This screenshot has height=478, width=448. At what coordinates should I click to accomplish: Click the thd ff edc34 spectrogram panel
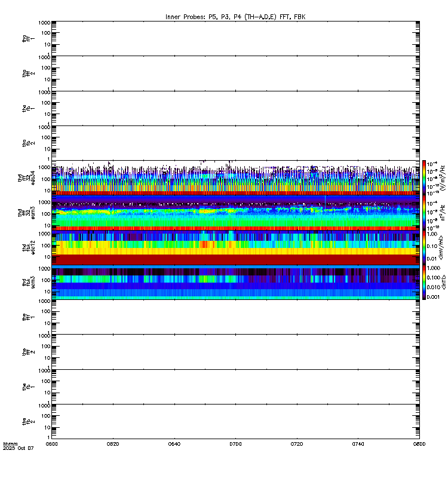pos(235,178)
